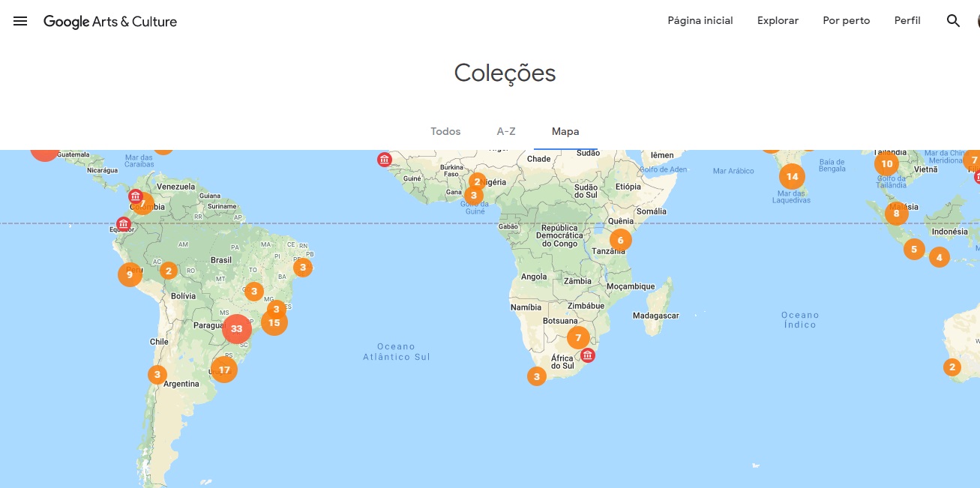This screenshot has width=980, height=488.
Task: Click the Madagascar map label
Action: point(656,316)
